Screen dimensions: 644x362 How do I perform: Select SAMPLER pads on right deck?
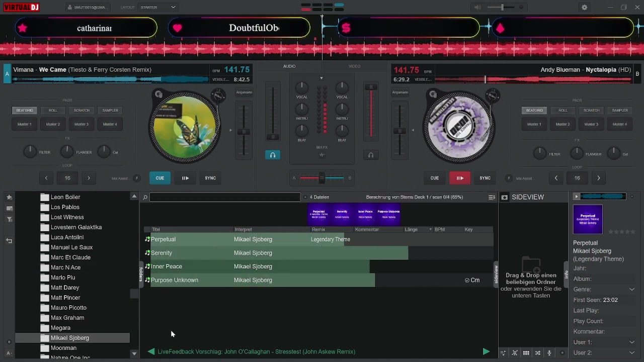click(x=620, y=110)
